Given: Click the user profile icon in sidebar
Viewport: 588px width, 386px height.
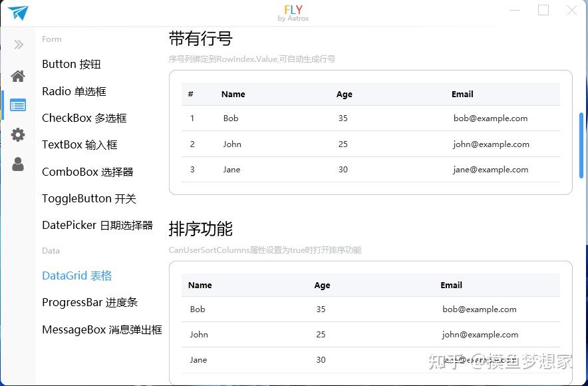Looking at the screenshot, I should pos(18,162).
